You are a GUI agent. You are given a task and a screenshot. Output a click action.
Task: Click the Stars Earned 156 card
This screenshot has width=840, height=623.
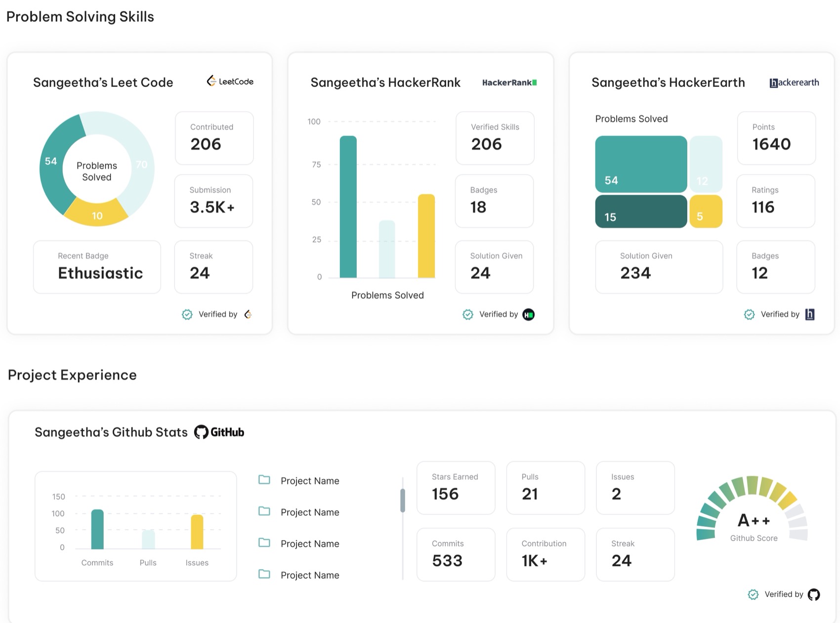pyautogui.click(x=456, y=488)
